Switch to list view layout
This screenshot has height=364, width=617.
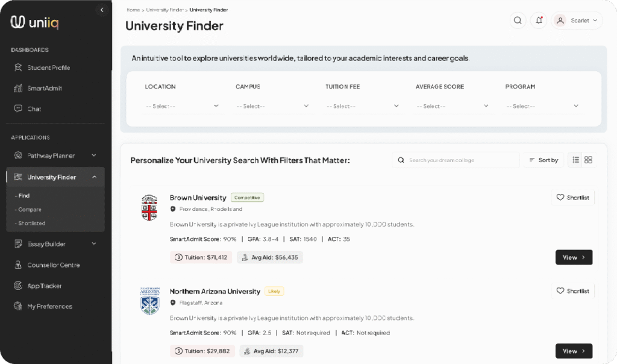click(575, 160)
